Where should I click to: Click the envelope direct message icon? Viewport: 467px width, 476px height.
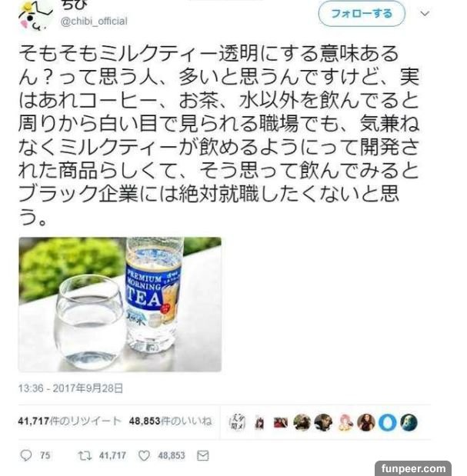coord(203,455)
